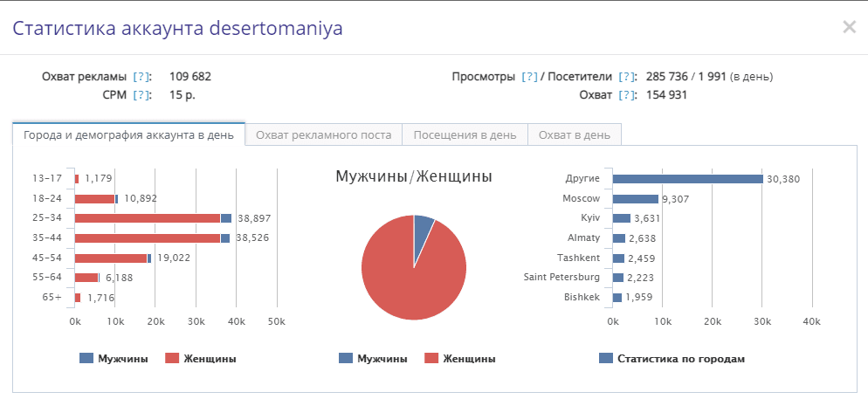Close the account statistics dialog
Screen dimensions: 868x406
[849, 27]
